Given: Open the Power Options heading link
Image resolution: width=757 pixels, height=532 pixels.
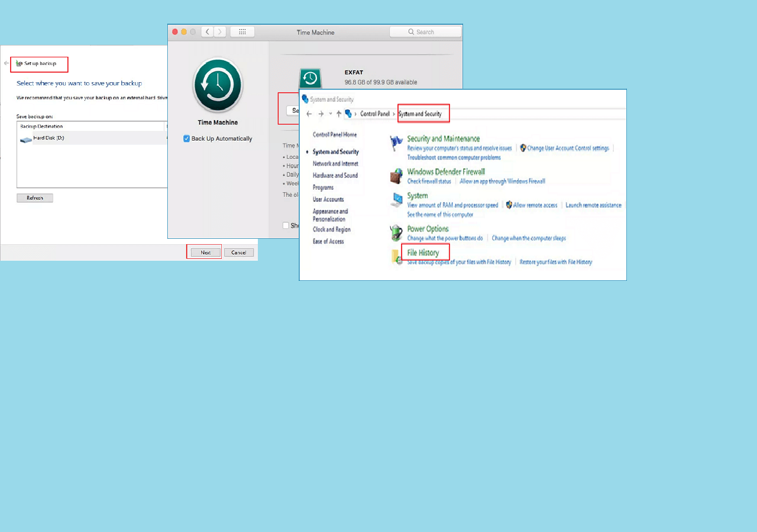Looking at the screenshot, I should [x=428, y=229].
